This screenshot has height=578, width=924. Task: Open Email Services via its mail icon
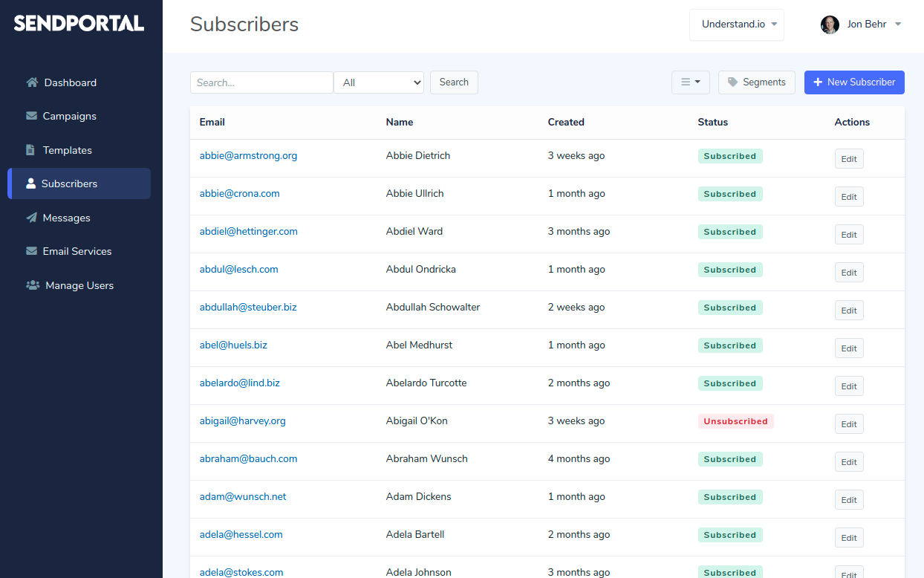[x=31, y=251]
